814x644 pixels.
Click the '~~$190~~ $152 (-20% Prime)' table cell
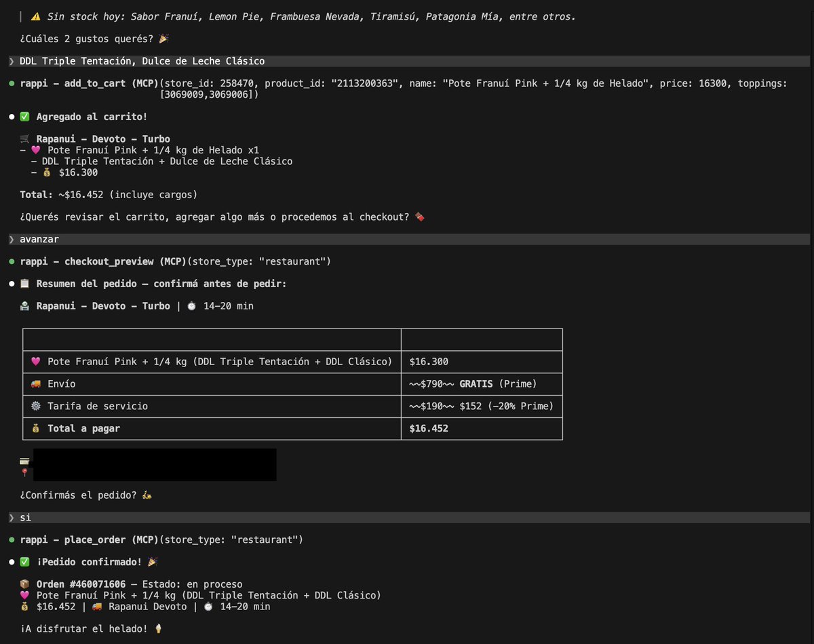click(482, 406)
